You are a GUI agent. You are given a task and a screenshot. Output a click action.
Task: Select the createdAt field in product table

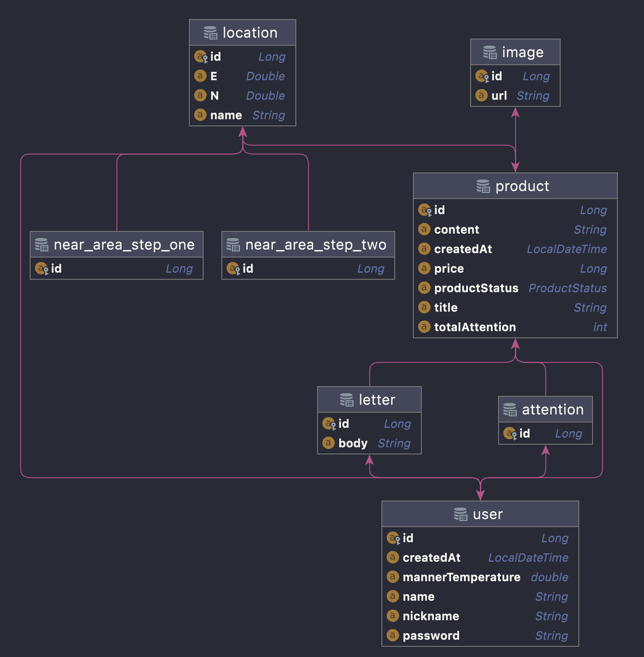[463, 249]
